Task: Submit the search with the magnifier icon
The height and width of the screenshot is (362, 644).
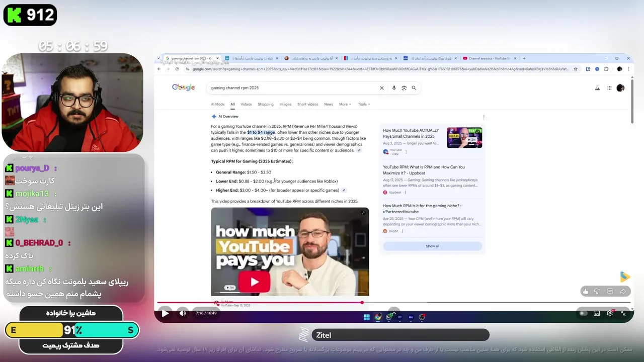Action: click(x=414, y=88)
